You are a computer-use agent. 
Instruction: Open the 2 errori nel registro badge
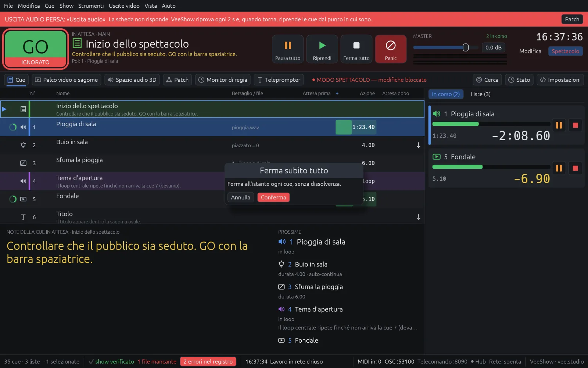click(208, 362)
